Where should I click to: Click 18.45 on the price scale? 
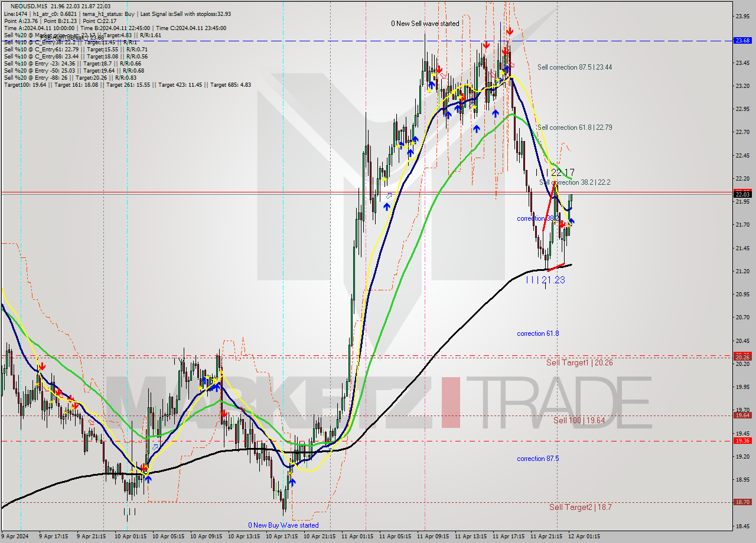(742, 526)
